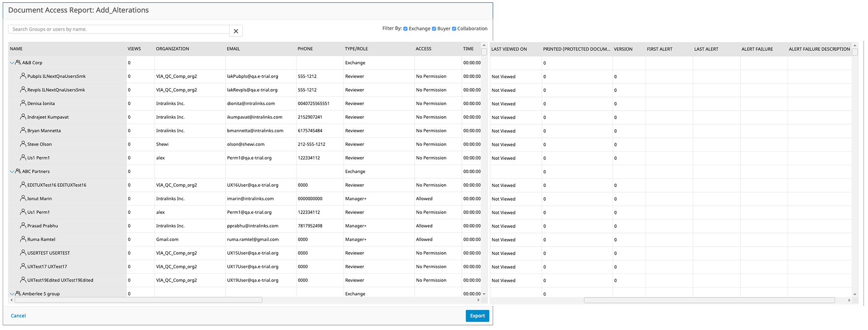The image size is (868, 330).
Task: Click user icon next to Indrajeet Kumpavat
Action: 23,117
